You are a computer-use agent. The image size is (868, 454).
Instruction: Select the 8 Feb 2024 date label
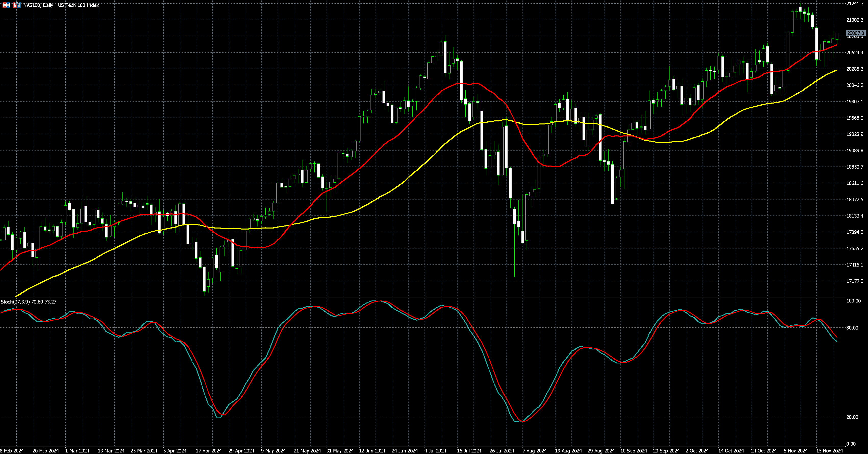12,451
